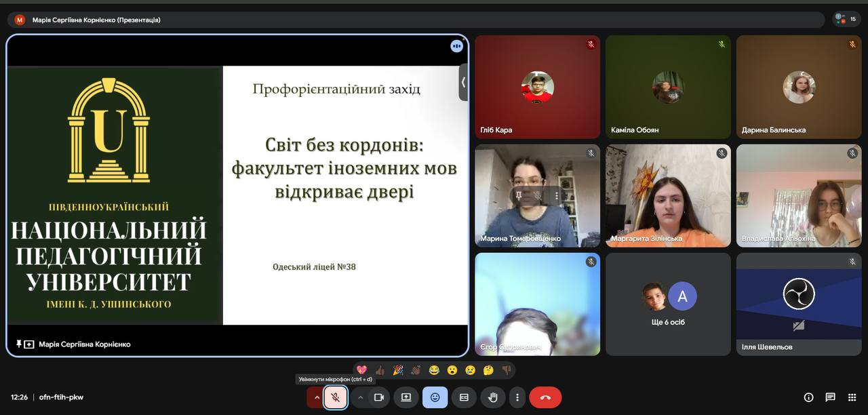Send the surprised face reaction
The image size is (868, 415).
[452, 370]
